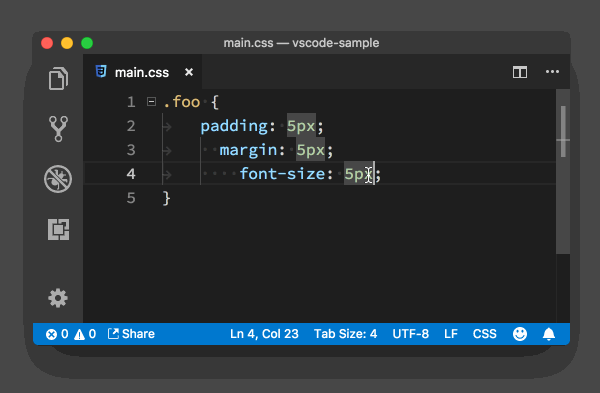The image size is (600, 393).
Task: Go to line via Ln 4, Col 23
Action: pyautogui.click(x=264, y=334)
